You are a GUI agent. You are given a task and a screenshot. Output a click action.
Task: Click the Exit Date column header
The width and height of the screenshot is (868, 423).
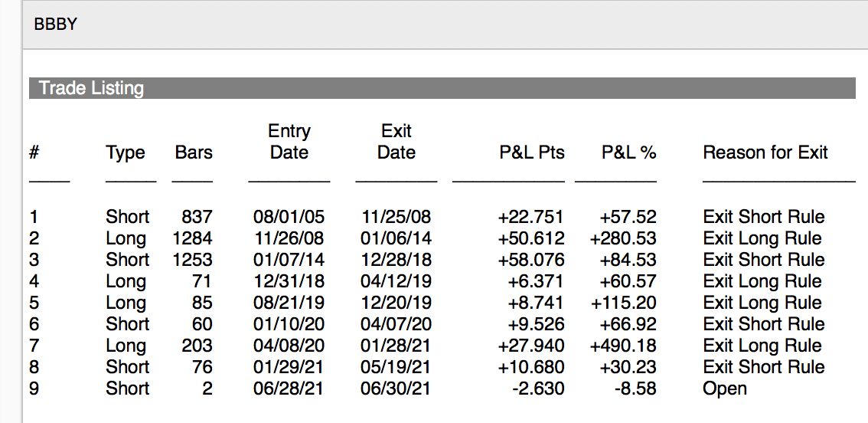396,142
